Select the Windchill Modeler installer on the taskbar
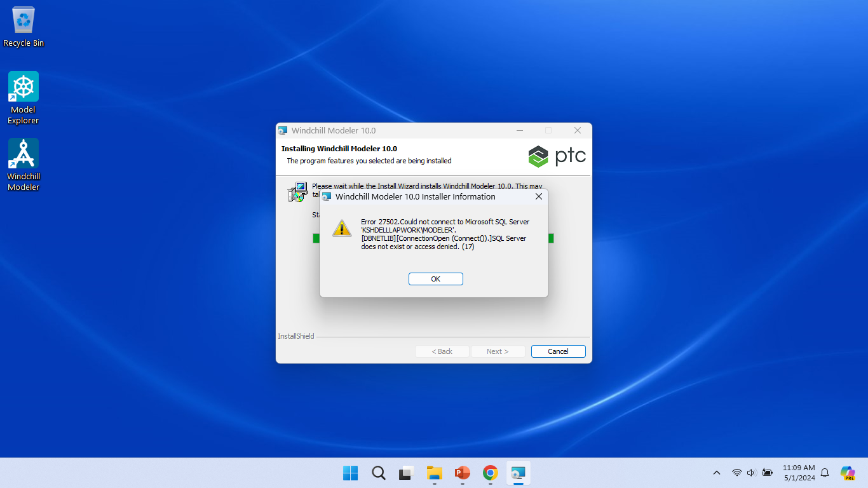The image size is (868, 488). [518, 473]
